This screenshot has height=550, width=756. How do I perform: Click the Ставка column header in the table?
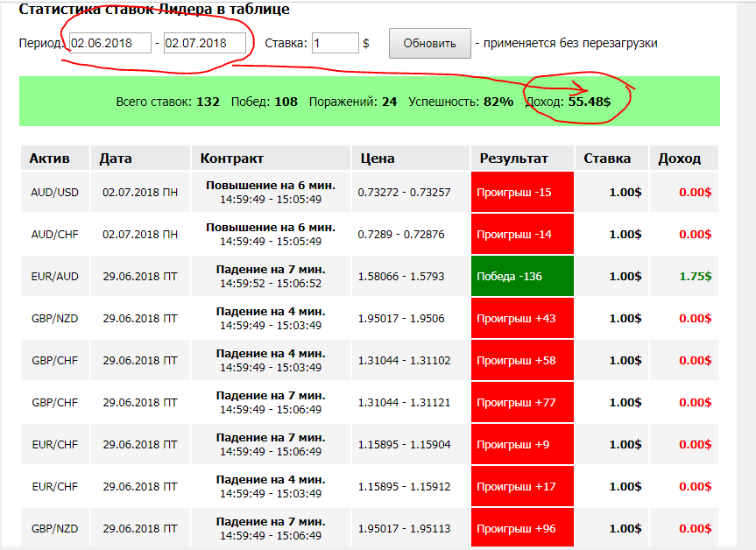(611, 159)
